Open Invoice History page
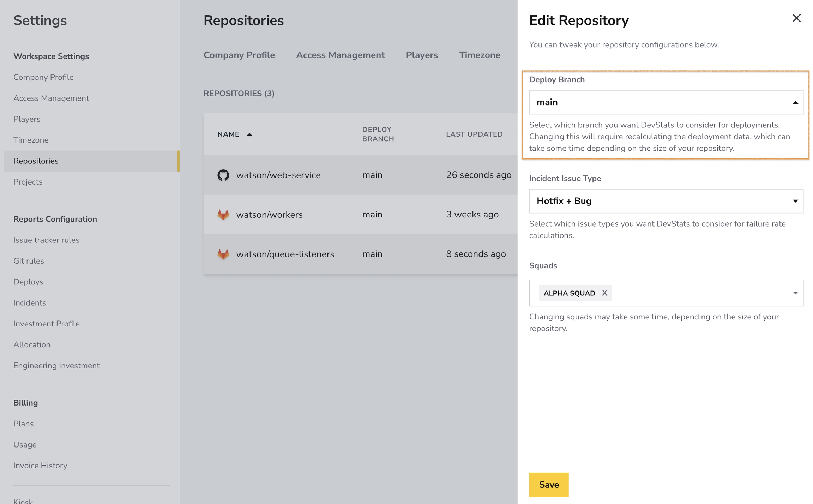This screenshot has height=504, width=813. 40,466
